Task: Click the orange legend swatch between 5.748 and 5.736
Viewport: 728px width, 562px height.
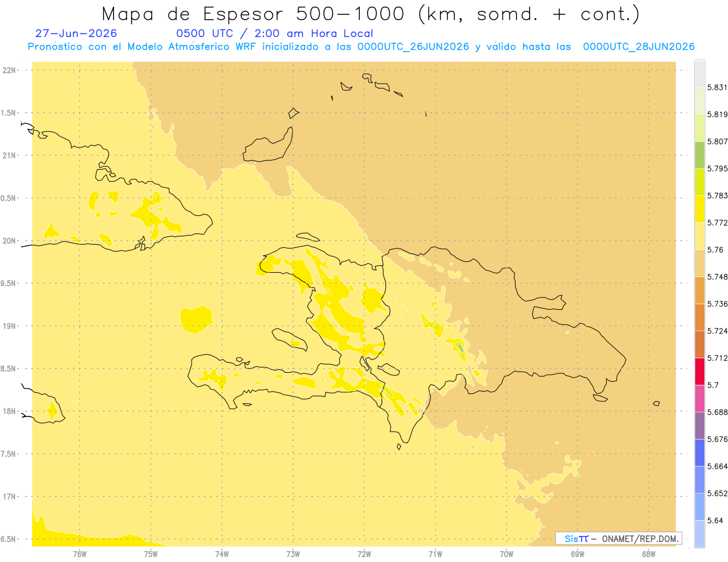Action: (699, 290)
